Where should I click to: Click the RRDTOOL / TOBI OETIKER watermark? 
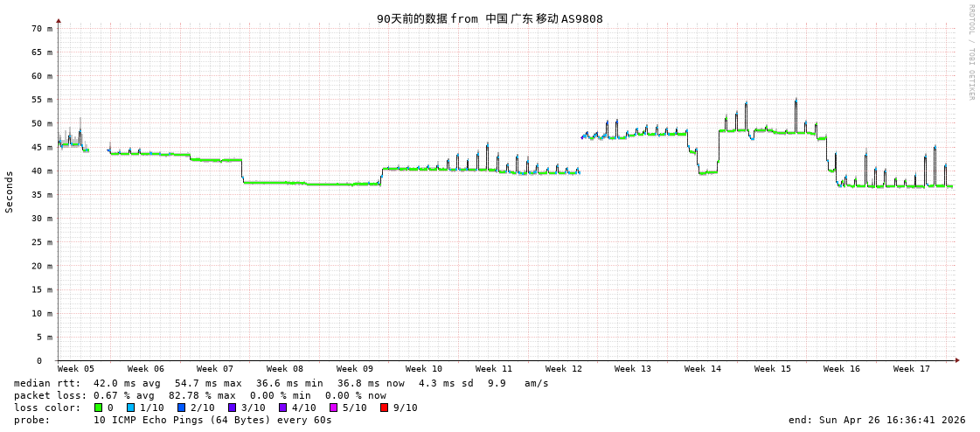click(970, 52)
